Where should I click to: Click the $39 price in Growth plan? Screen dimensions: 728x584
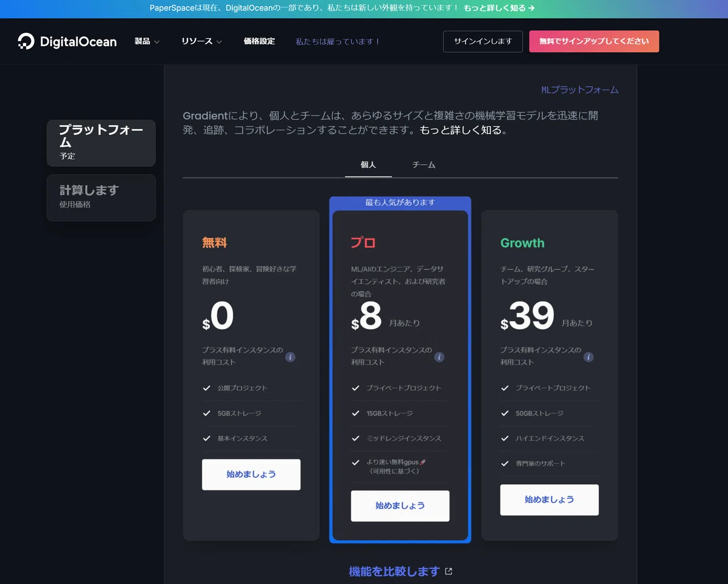click(528, 316)
